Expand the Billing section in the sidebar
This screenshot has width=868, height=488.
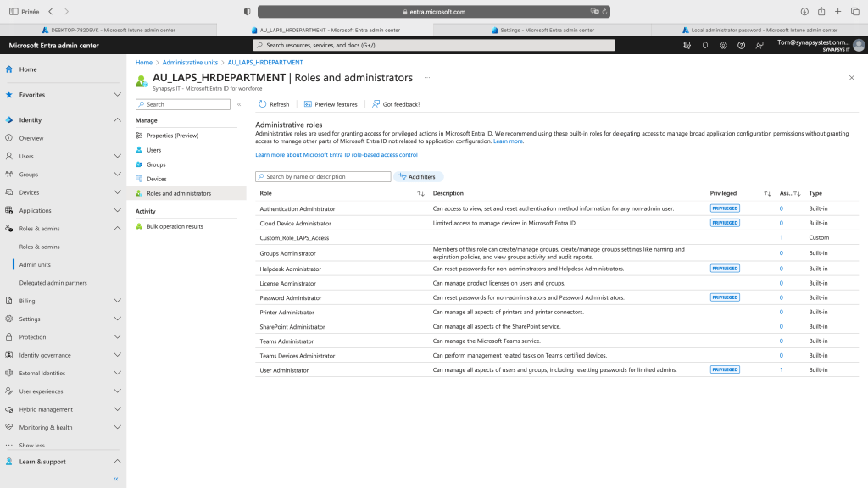pyautogui.click(x=117, y=301)
